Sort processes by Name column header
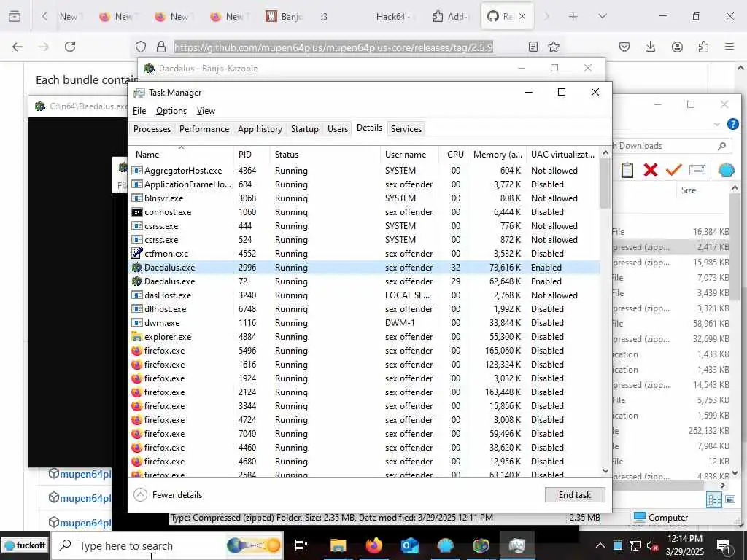This screenshot has height=560, width=747. pyautogui.click(x=181, y=155)
